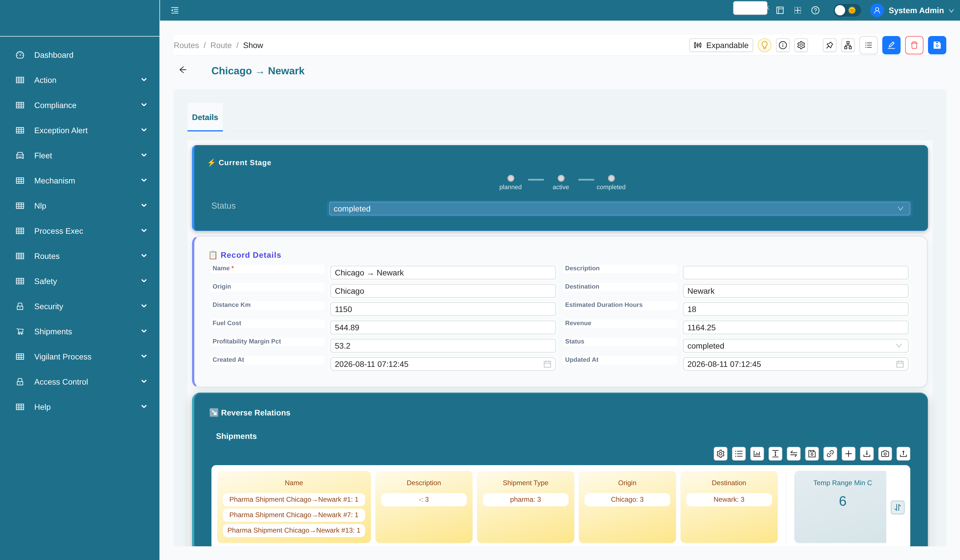Viewport: 960px width, 560px height.
Task: Select the 'pharma: 3' chip
Action: click(x=525, y=499)
